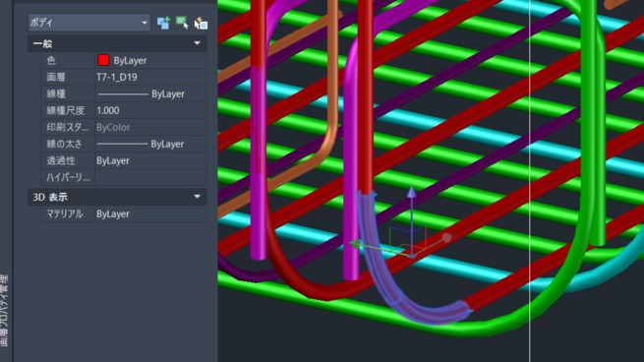
Task: Click the green gizmo axis arrow
Action: pos(355,244)
